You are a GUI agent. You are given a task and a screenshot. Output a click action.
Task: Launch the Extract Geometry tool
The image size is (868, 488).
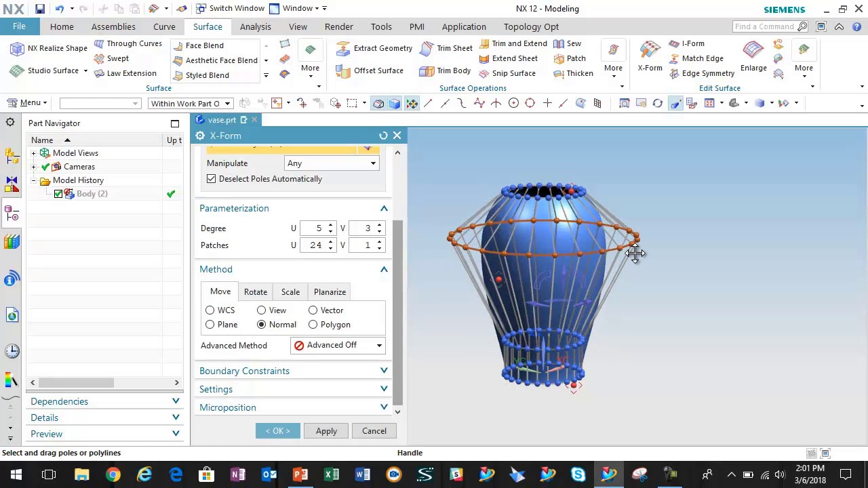pos(375,48)
